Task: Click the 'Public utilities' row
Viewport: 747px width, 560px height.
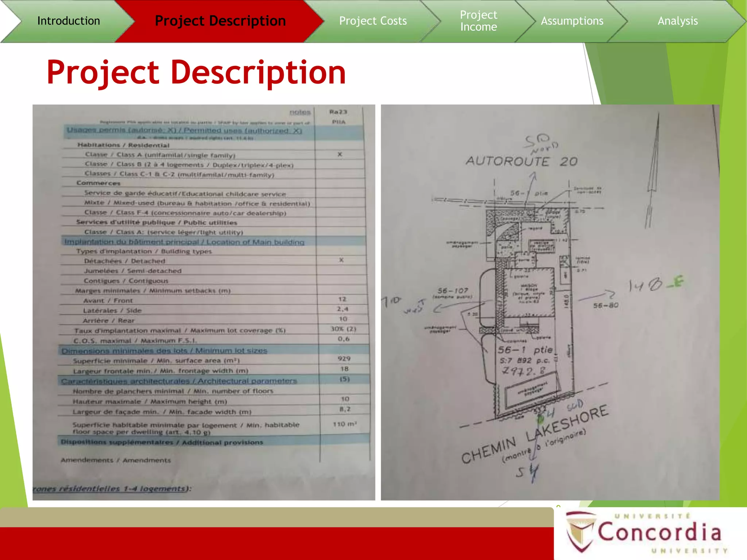Action: (213, 222)
